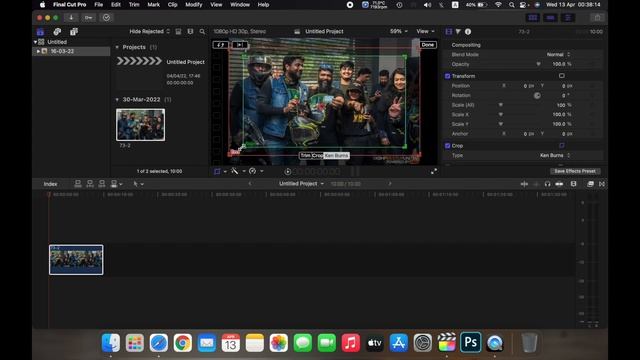This screenshot has width=640, height=360.
Task: Open the viewer zoom percentage dropdown
Action: point(398,31)
